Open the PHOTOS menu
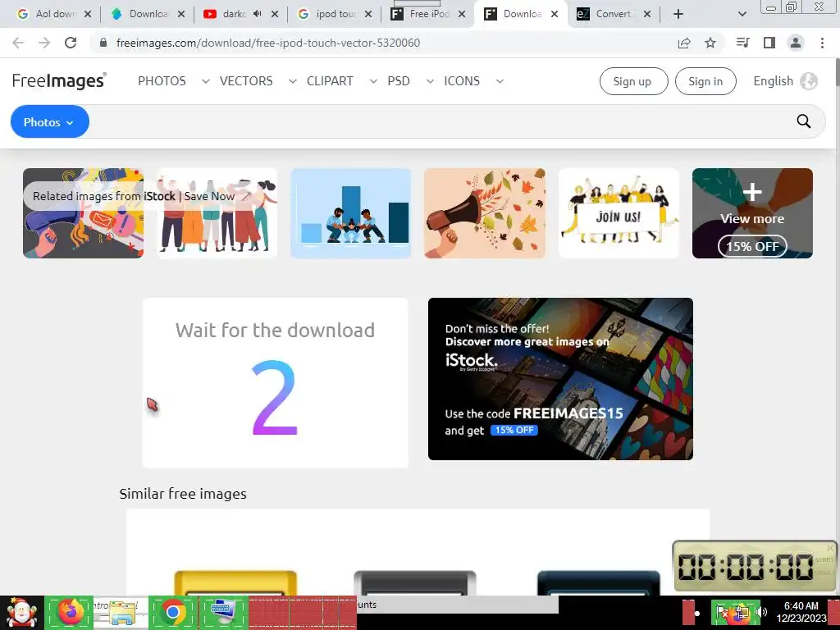This screenshot has width=840, height=630. pos(162,81)
